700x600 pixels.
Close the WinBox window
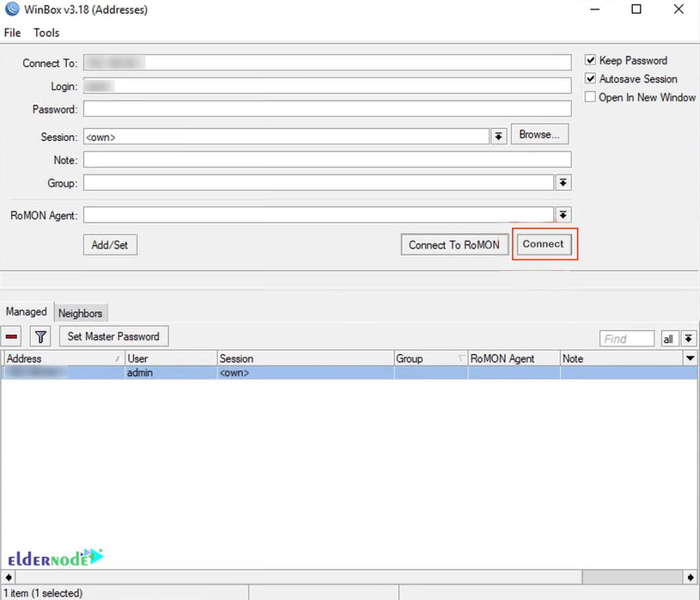[679, 10]
